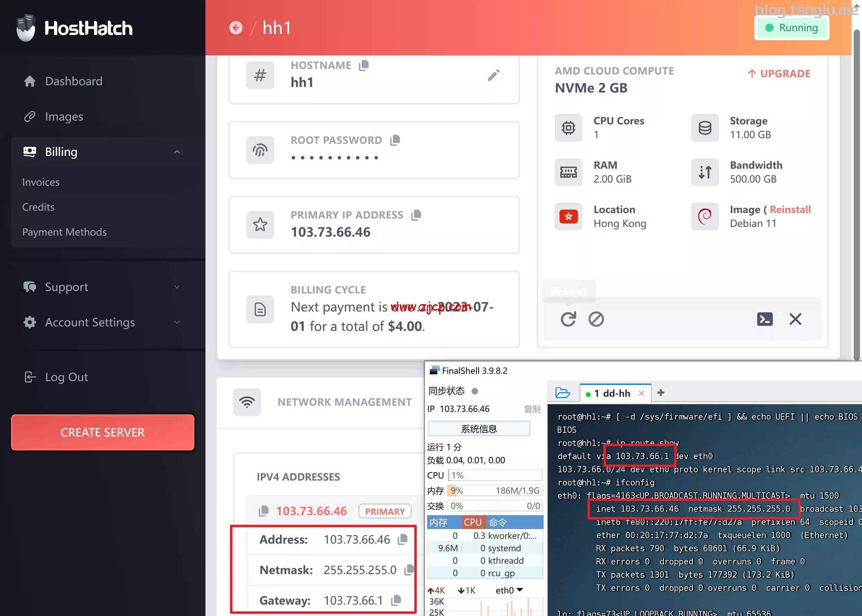
Task: Click the back arrow beside hh1
Action: click(x=236, y=28)
